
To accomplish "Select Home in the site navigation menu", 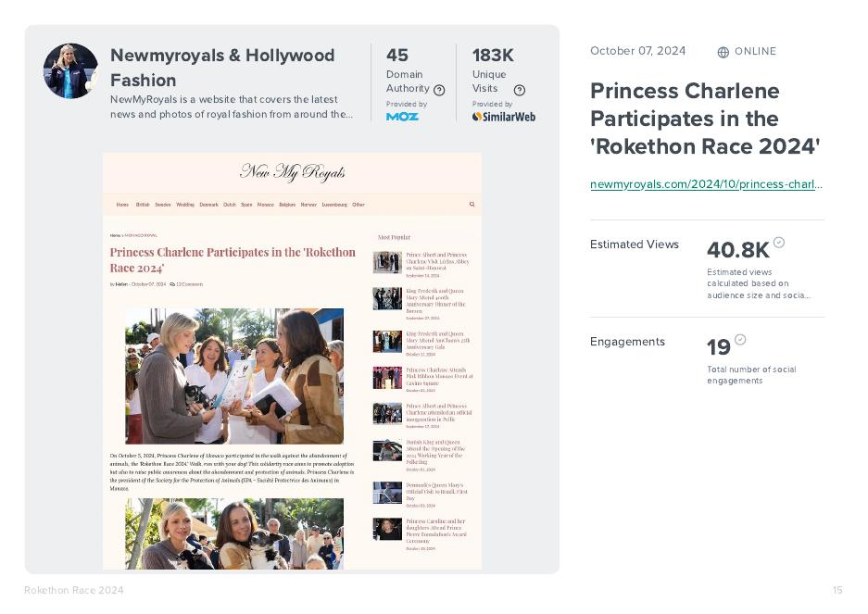I will [122, 205].
